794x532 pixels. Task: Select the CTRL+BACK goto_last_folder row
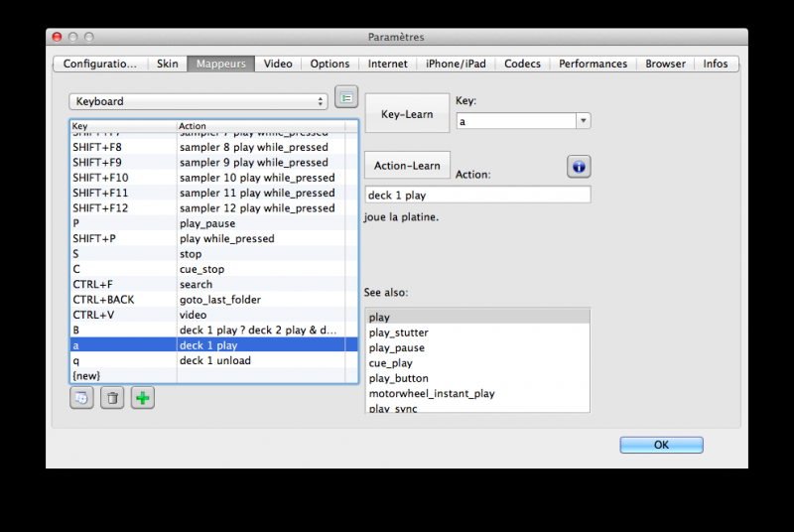tap(213, 300)
